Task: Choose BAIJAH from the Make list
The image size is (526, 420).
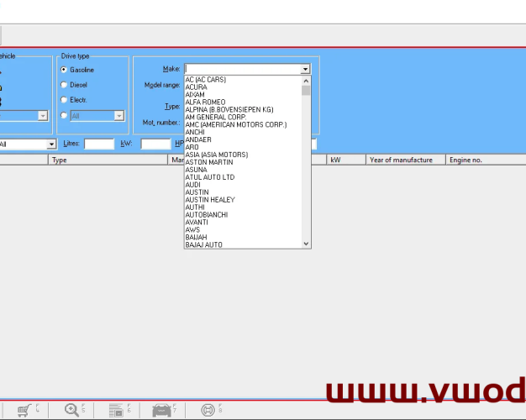Action: [x=243, y=237]
